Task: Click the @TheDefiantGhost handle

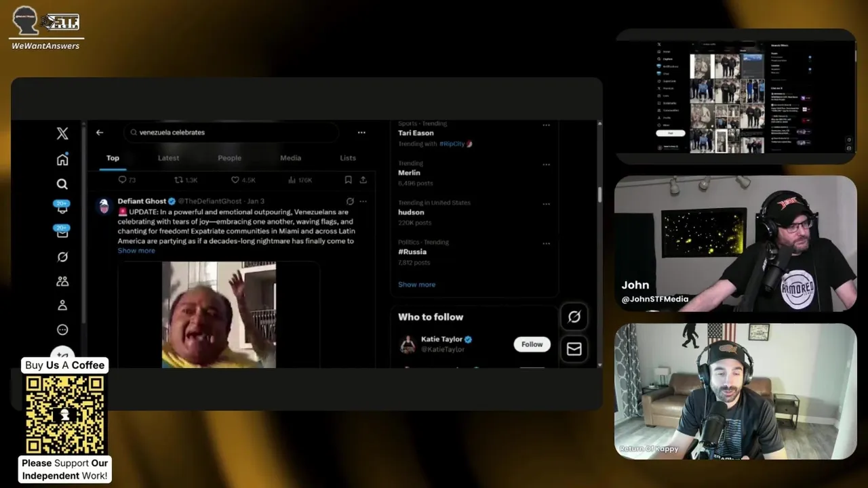Action: (x=210, y=201)
